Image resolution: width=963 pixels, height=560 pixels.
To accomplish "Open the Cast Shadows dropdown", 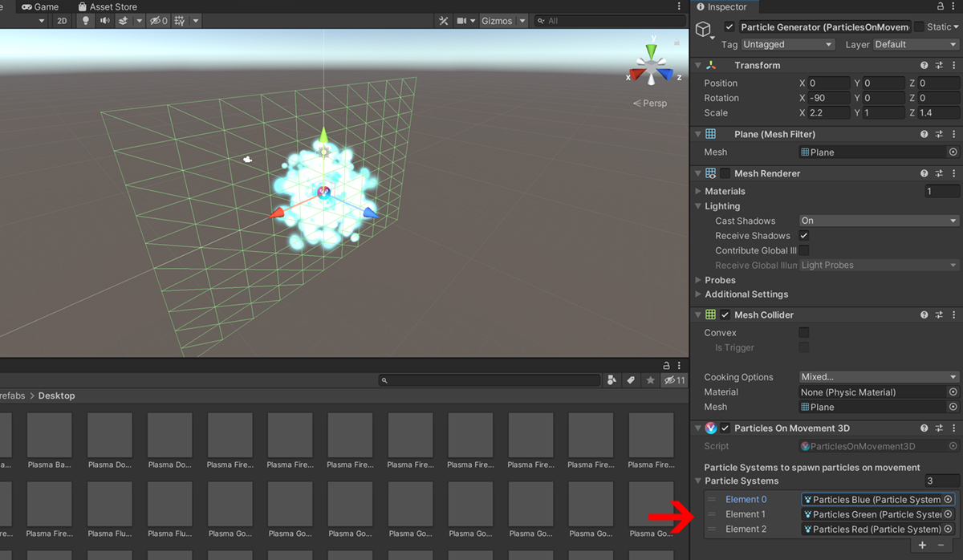I will (x=879, y=221).
